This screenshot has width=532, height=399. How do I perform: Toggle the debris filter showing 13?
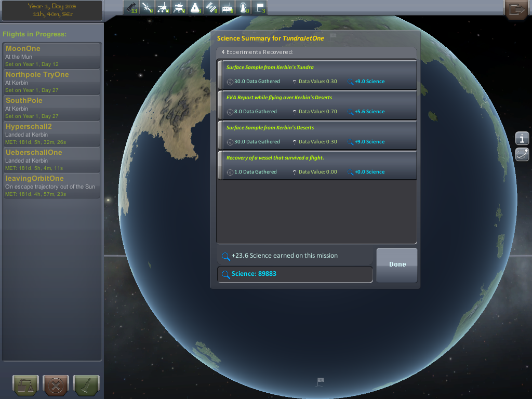point(131,7)
